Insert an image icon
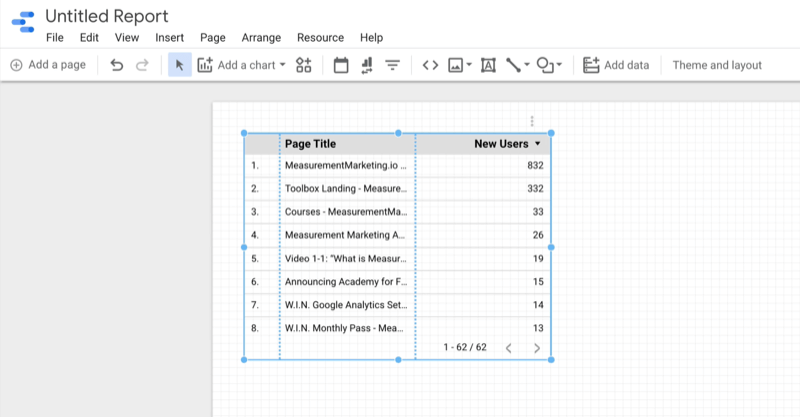Image resolution: width=800 pixels, height=417 pixels. pyautogui.click(x=455, y=65)
